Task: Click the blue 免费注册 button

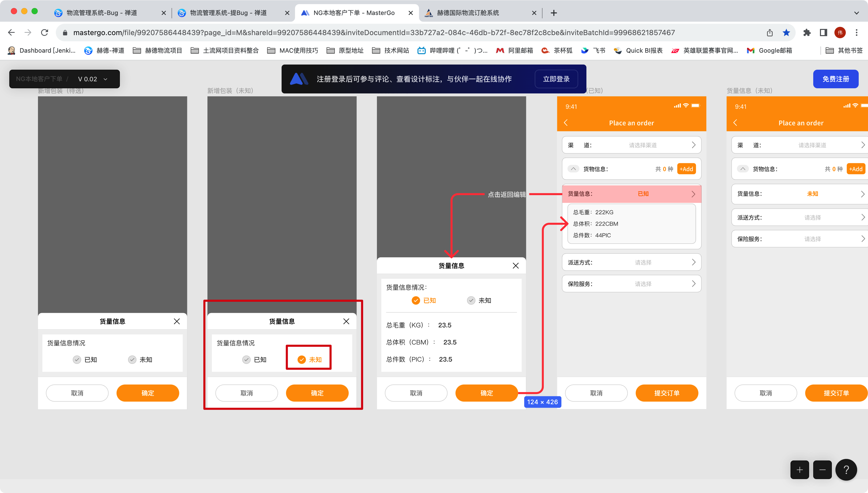Action: click(x=835, y=79)
